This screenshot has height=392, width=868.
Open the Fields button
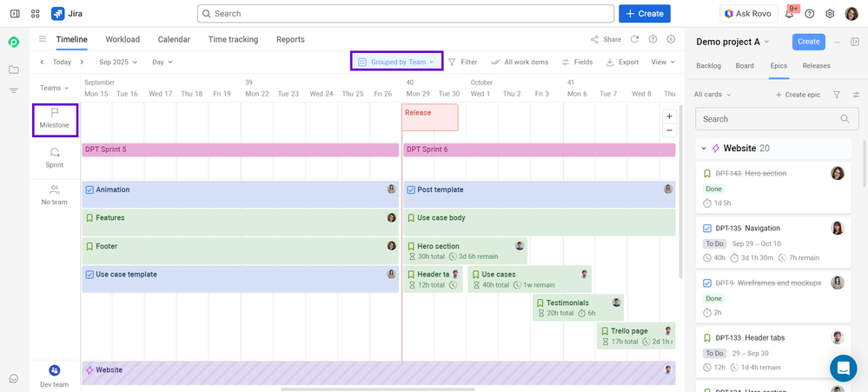577,62
